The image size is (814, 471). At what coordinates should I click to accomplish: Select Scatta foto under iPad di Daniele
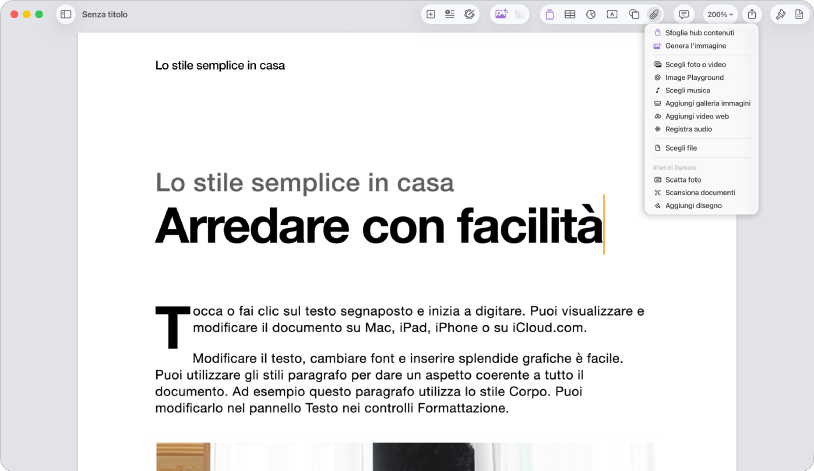tap(701, 180)
